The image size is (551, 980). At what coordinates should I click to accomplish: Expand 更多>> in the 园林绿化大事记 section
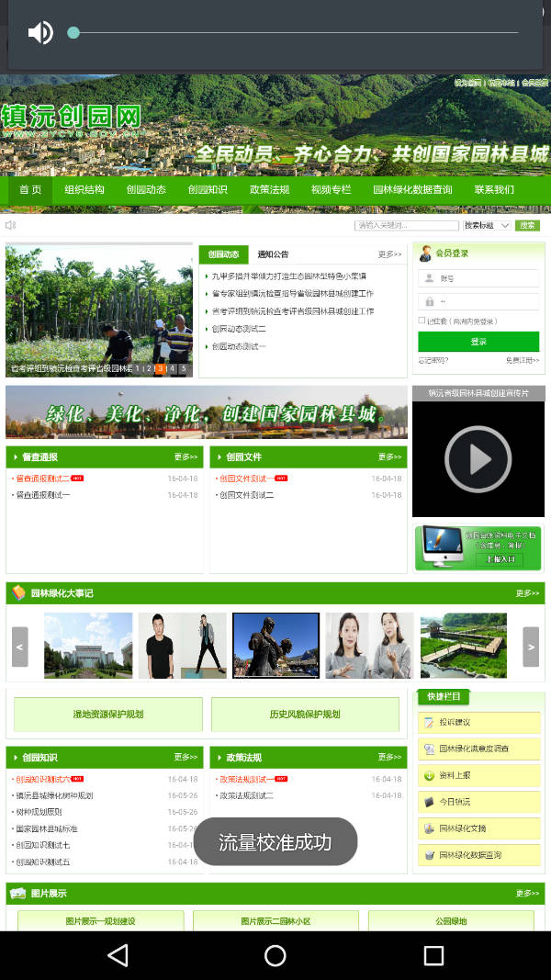point(527,593)
